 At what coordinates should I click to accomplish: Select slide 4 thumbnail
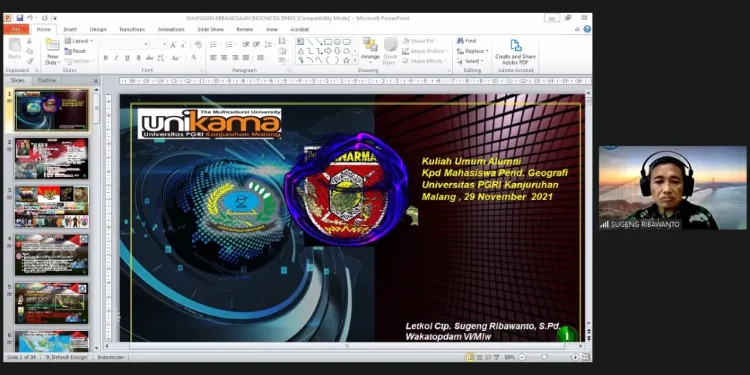[x=52, y=254]
